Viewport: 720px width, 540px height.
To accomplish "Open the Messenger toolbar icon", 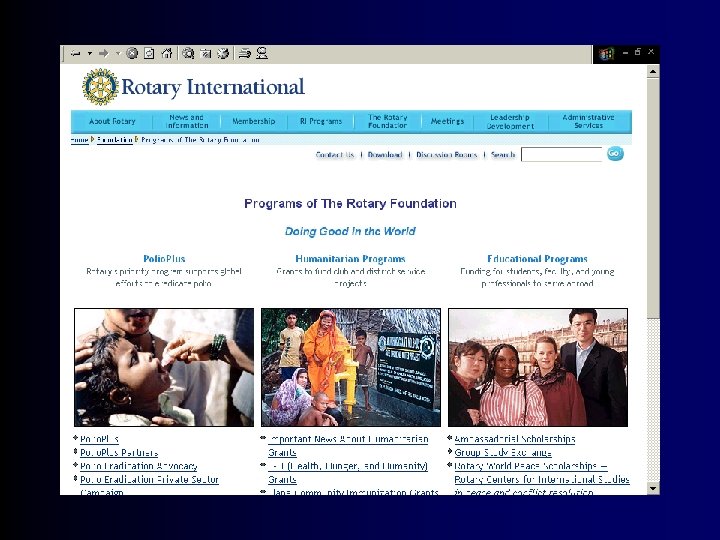I will pos(262,54).
